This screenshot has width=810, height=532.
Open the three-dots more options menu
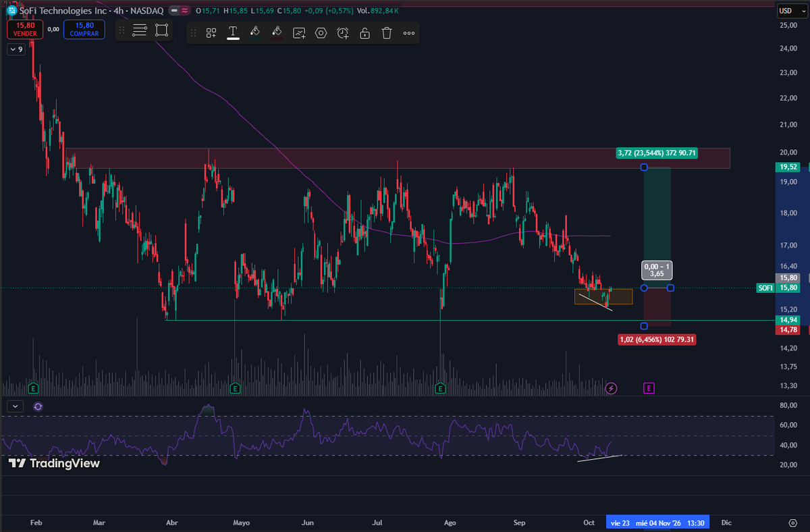point(409,33)
